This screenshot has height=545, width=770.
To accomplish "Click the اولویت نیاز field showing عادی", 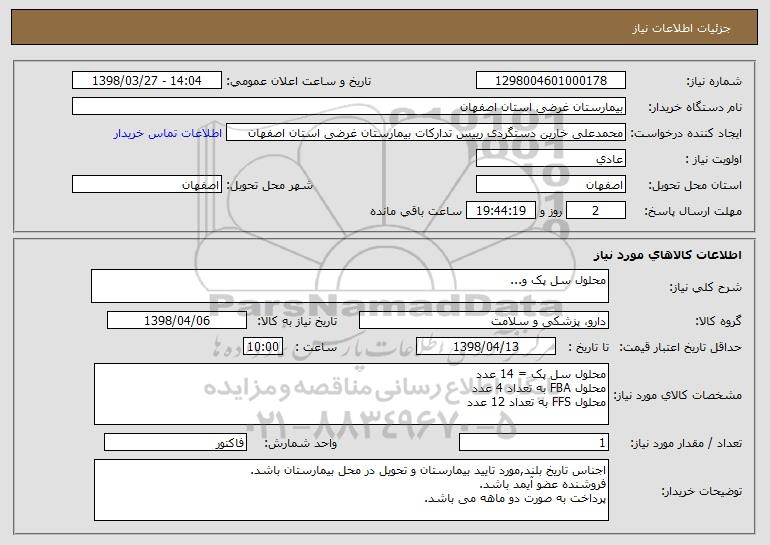I will pos(550,158).
